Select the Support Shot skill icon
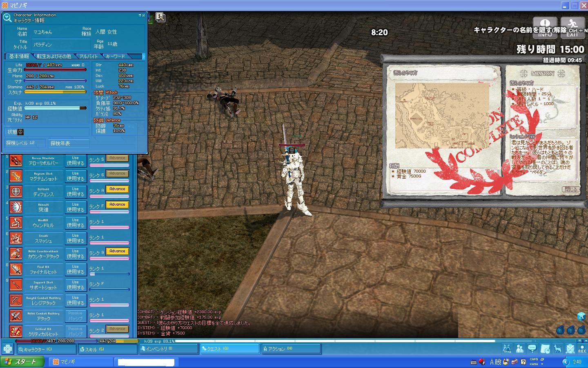The height and width of the screenshot is (368, 588). pyautogui.click(x=16, y=285)
